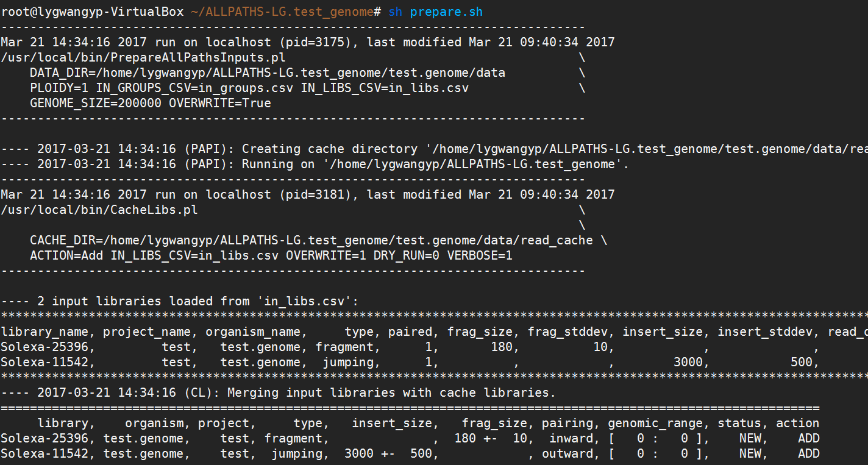Click 'IN_GROUPS_CSV=in_groups.csv' text

(194, 88)
